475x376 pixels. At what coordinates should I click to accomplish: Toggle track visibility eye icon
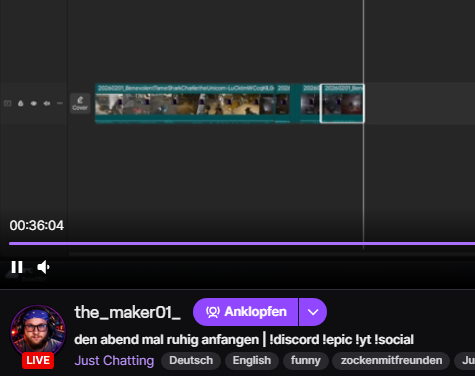tap(34, 103)
